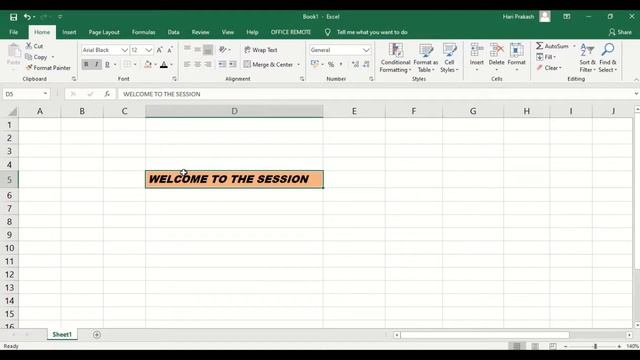
Task: Click the Insert Function fx icon
Action: [107, 94]
